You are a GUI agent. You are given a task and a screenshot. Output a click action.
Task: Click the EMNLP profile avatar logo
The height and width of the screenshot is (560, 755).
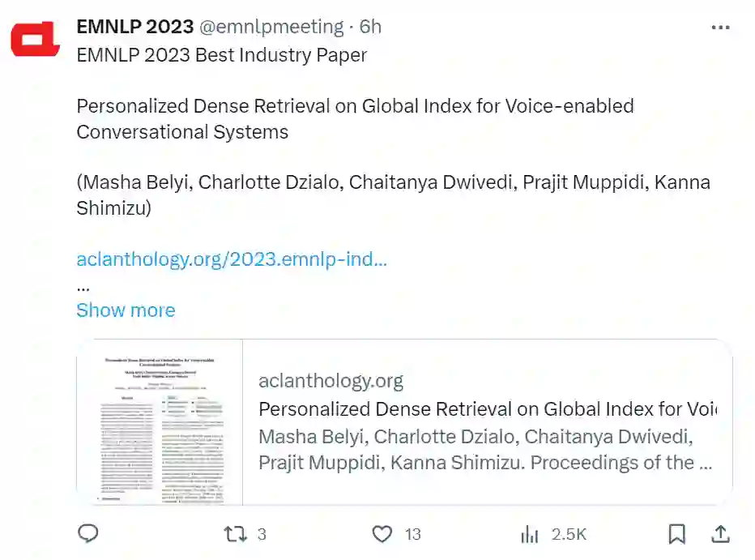[36, 40]
